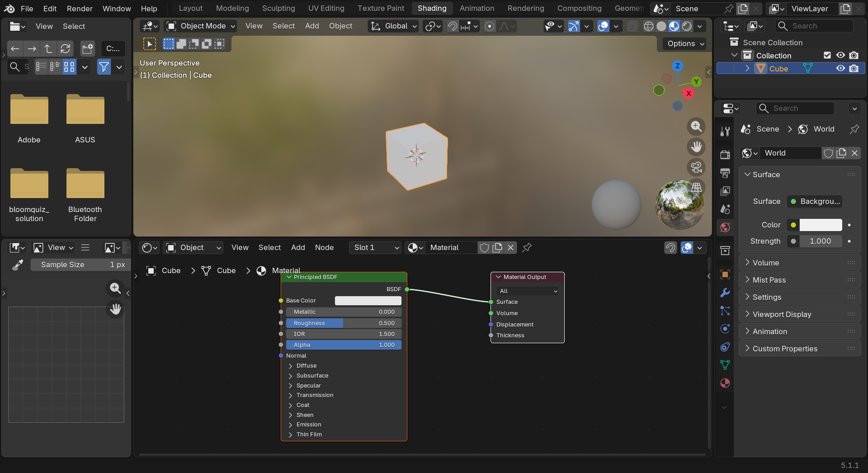Switch perspective/orthographic grid icon
This screenshot has width=868, height=473.
pyautogui.click(x=696, y=187)
